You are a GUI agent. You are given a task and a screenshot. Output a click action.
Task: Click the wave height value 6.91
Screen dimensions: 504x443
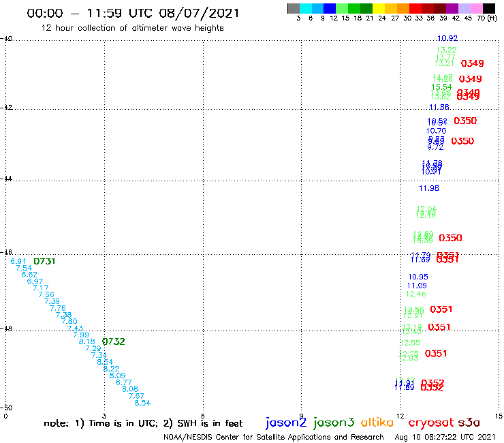coord(18,261)
